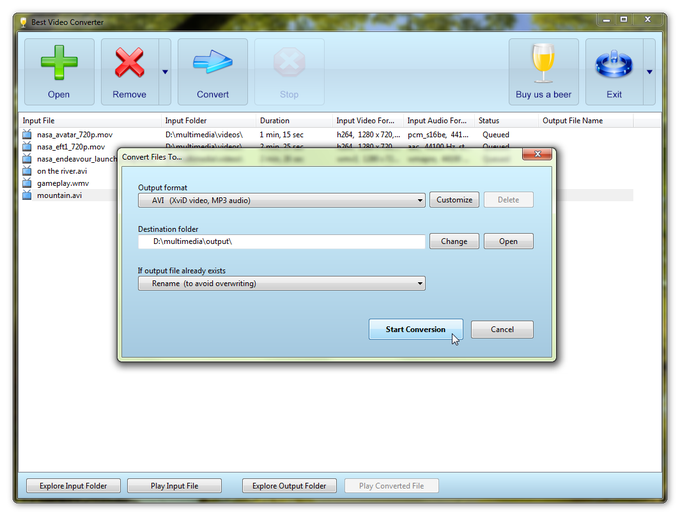This screenshot has width=680, height=516.
Task: Click the Customize button
Action: click(x=454, y=200)
